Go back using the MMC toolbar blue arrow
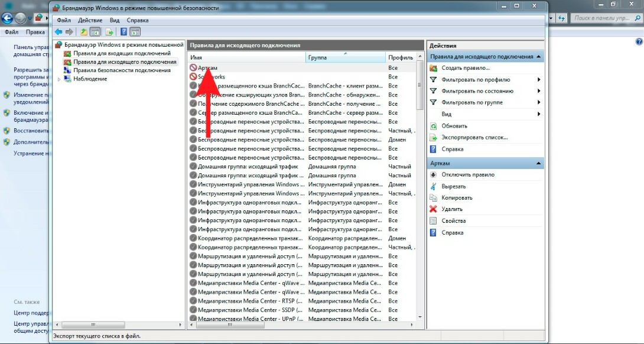The height and width of the screenshot is (344, 644). tap(58, 32)
